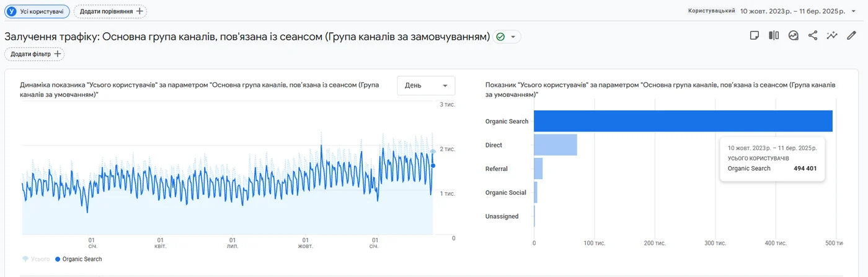Click the '400 тис.' bar chart axis label
Screen dimensions: 868x277
tap(775, 242)
